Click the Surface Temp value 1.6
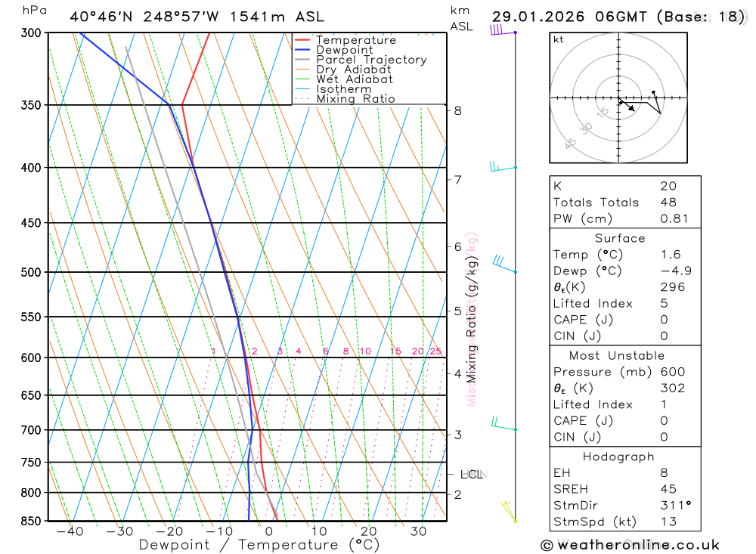Viewport: 756px width, 554px height. pos(671,255)
